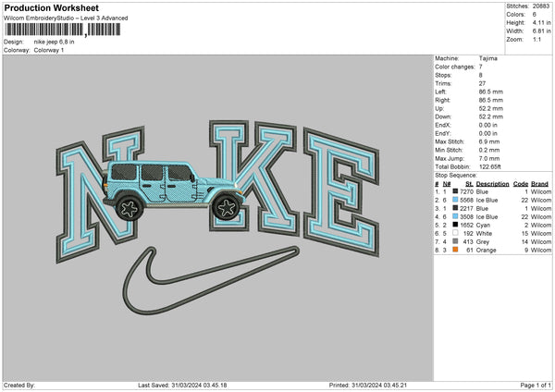Click stitch count "5568" in stop sequence

click(466, 201)
